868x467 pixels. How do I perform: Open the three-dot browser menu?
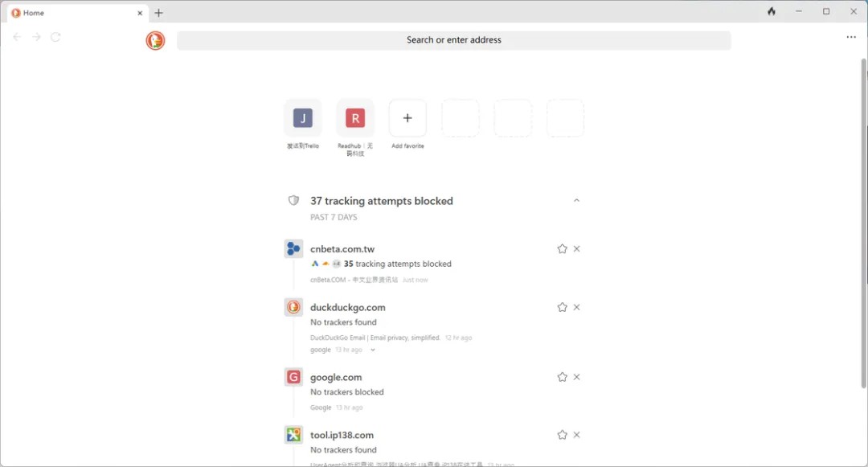click(851, 37)
